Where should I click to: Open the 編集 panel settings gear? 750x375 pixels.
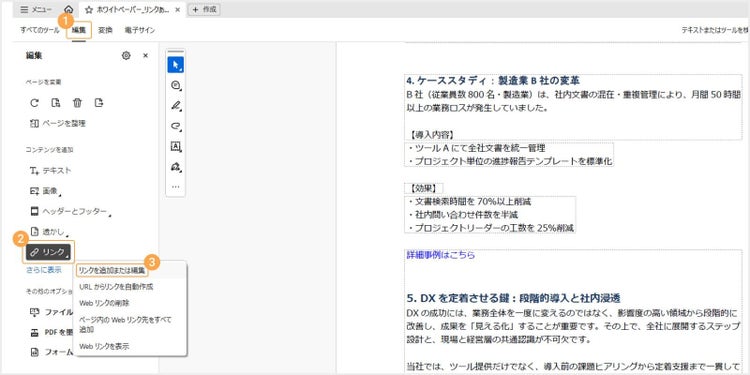coord(126,55)
